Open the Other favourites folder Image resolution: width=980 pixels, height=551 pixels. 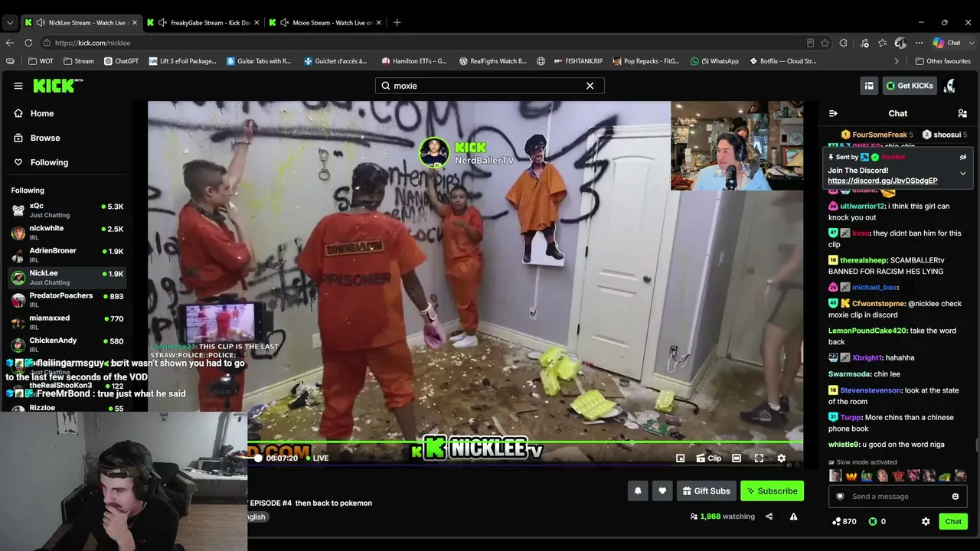(942, 61)
